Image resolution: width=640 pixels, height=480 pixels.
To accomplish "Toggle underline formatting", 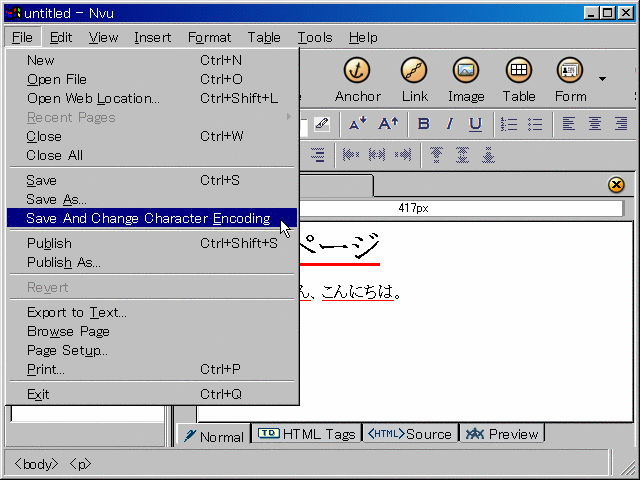I will (x=475, y=124).
